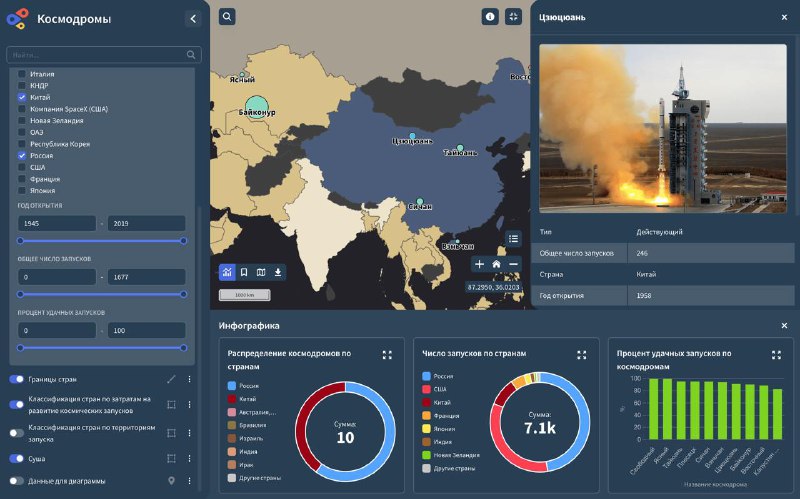Viewport: 800px width, 499px height.
Task: Open options menu for Суша layer
Action: [x=189, y=458]
